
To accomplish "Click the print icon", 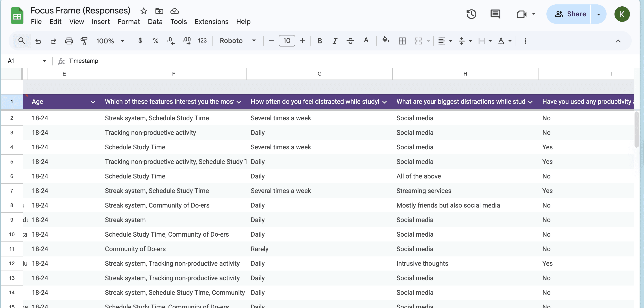I will point(69,41).
